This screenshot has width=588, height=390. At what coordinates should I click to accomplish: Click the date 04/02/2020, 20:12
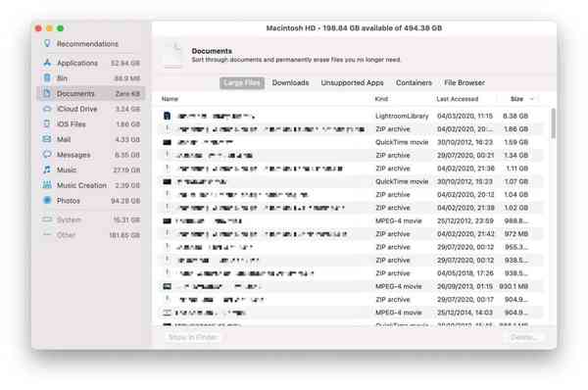pyautogui.click(x=465, y=195)
